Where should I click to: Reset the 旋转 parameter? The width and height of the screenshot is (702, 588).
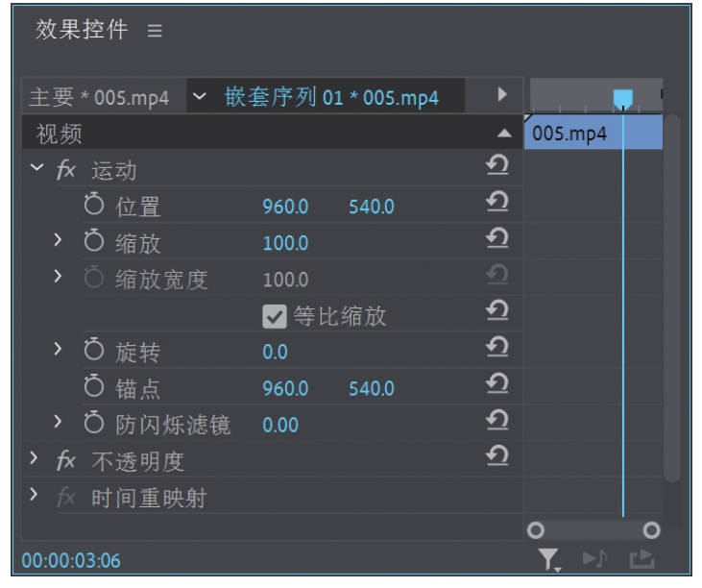tap(497, 347)
